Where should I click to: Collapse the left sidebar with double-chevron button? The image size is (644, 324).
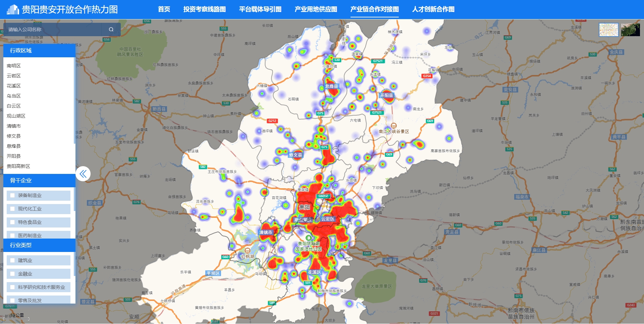tap(83, 174)
